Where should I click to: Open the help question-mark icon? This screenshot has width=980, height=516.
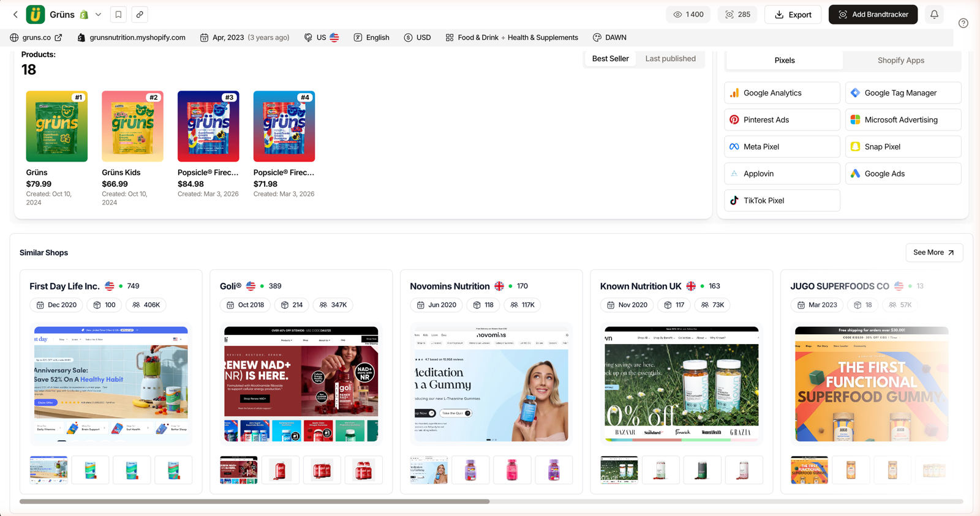tap(963, 23)
